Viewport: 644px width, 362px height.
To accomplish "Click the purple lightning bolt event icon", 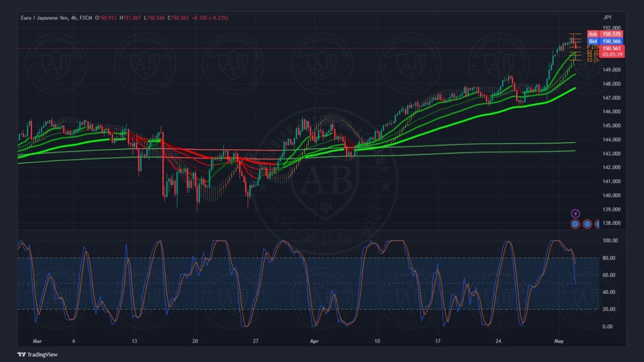I will pyautogui.click(x=575, y=214).
